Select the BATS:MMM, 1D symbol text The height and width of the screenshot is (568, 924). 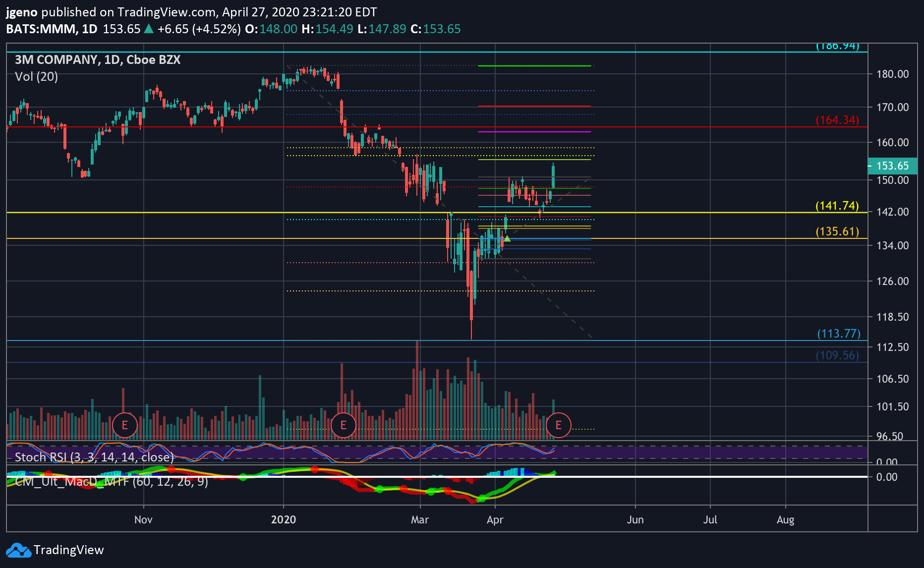52,29
